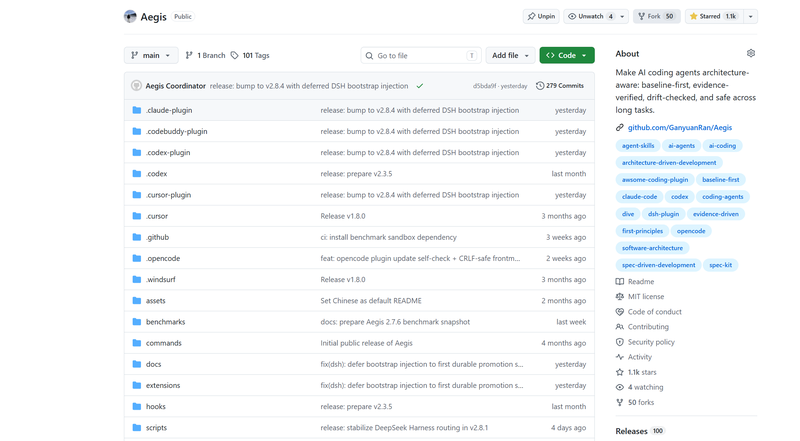The width and height of the screenshot is (800, 441).
Task: Click the pulse icon next to Activity
Action: [x=619, y=357]
